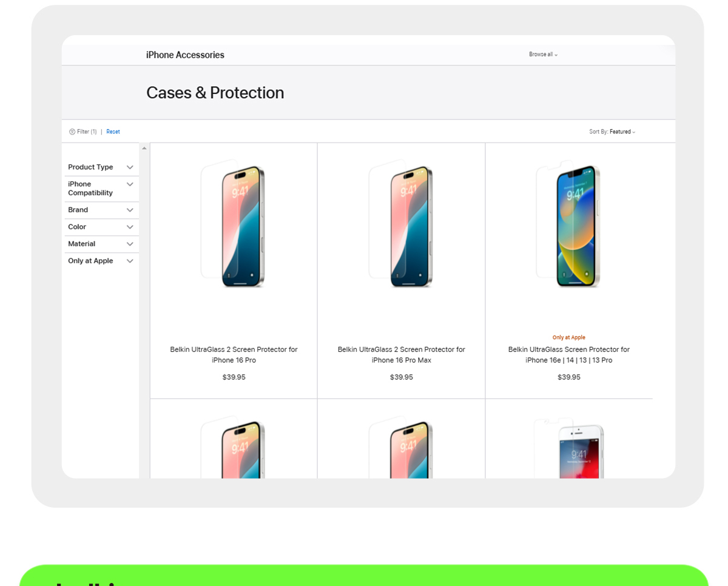728x586 pixels.
Task: Expand the Brand filter section
Action: point(101,210)
